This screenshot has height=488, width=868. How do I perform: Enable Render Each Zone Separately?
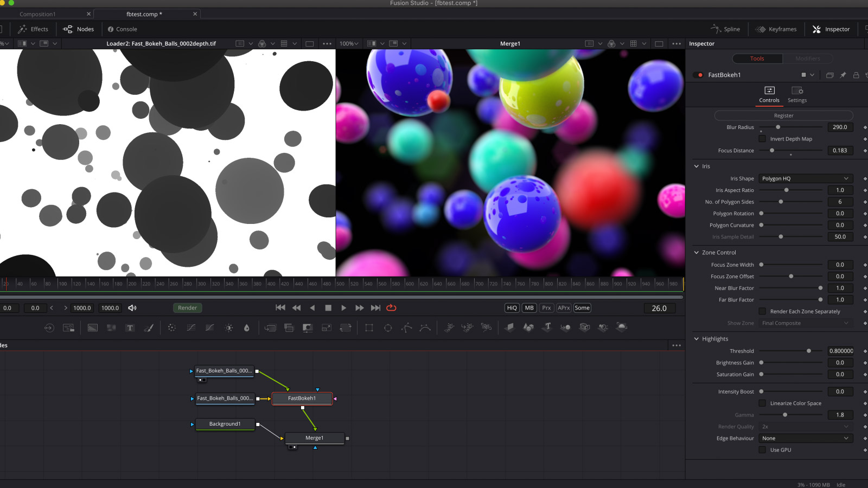click(x=762, y=311)
